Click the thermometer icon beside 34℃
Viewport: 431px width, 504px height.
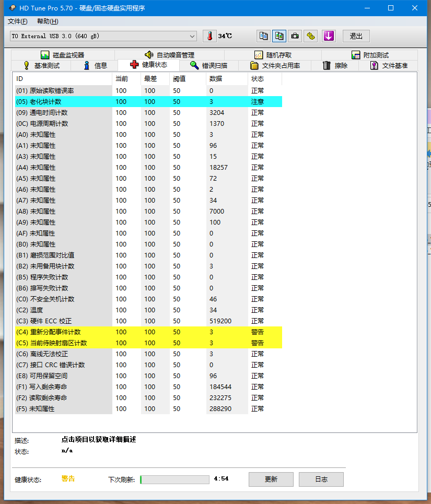coord(210,36)
